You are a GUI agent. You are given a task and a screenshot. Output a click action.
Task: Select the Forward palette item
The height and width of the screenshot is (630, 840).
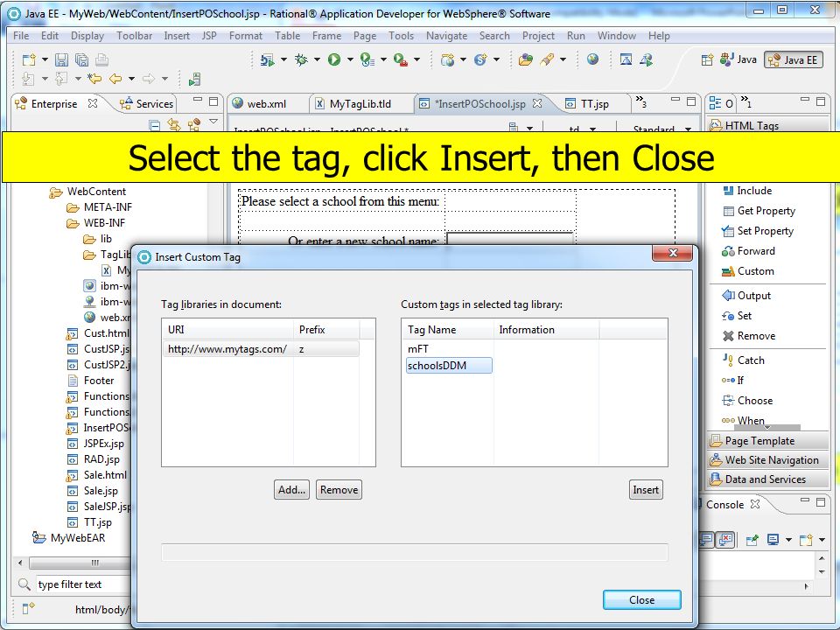coord(748,251)
